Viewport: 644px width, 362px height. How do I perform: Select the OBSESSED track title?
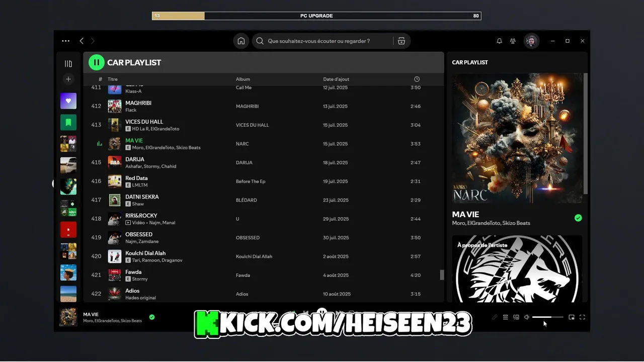(139, 234)
